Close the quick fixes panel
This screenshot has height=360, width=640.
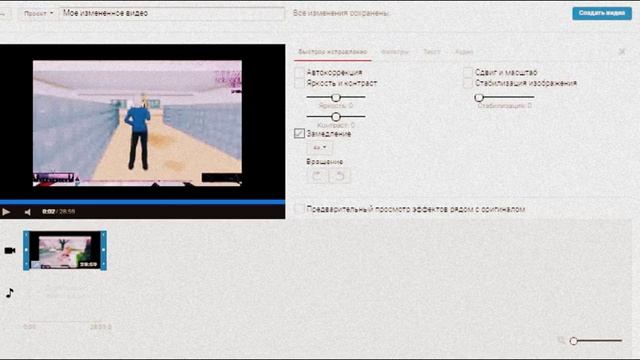(622, 52)
